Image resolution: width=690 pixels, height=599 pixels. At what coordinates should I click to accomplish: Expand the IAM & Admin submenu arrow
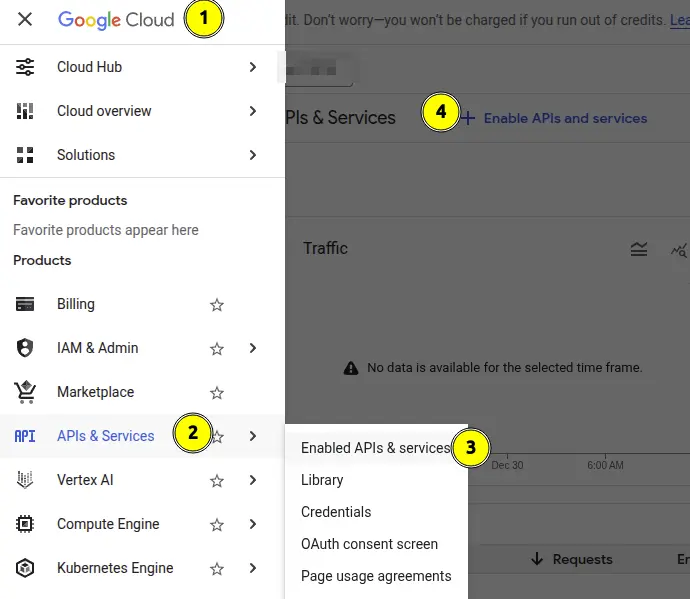click(253, 348)
